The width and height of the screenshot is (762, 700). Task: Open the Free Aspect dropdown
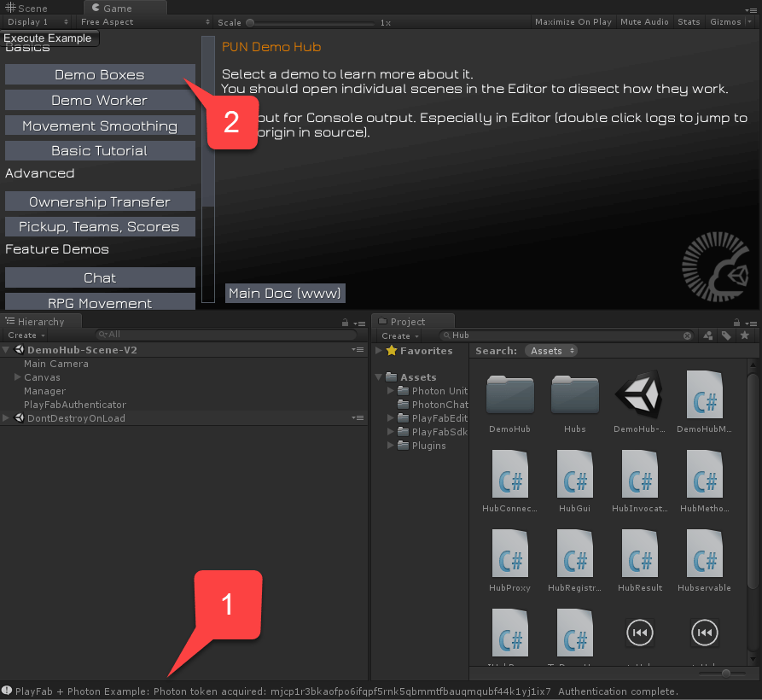pyautogui.click(x=145, y=22)
